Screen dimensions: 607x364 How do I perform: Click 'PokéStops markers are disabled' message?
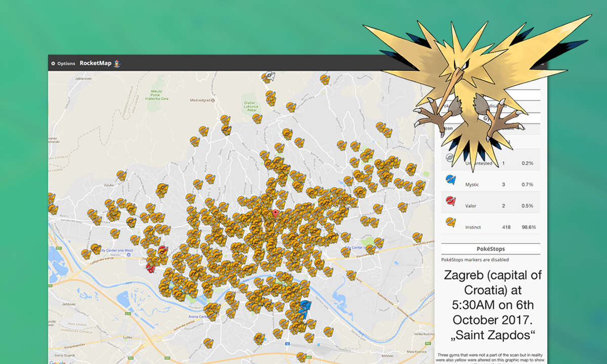(x=475, y=260)
